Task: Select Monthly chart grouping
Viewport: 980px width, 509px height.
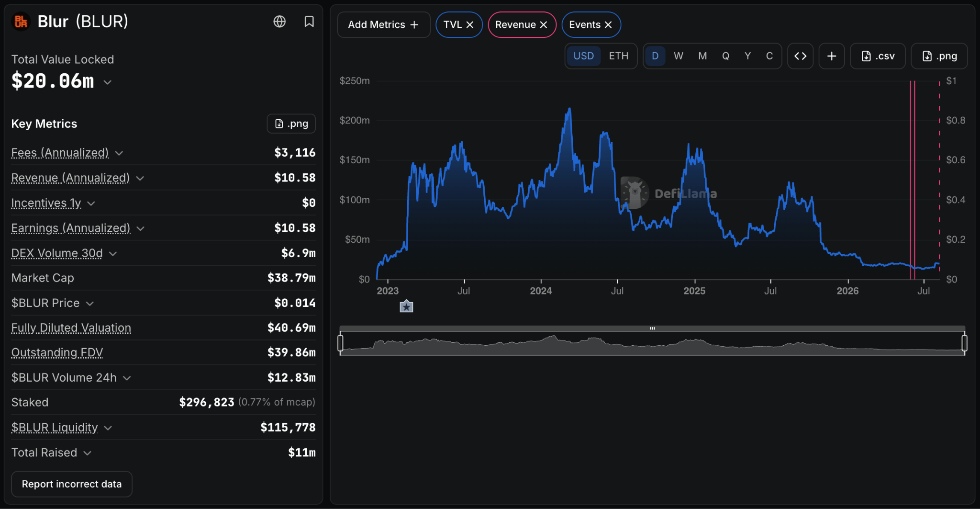Action: click(x=702, y=56)
